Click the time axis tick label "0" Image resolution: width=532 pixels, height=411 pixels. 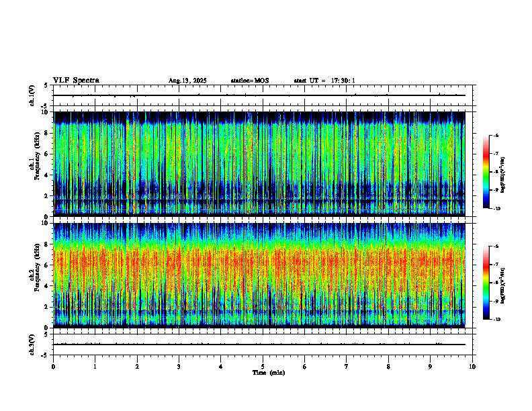coord(53,367)
